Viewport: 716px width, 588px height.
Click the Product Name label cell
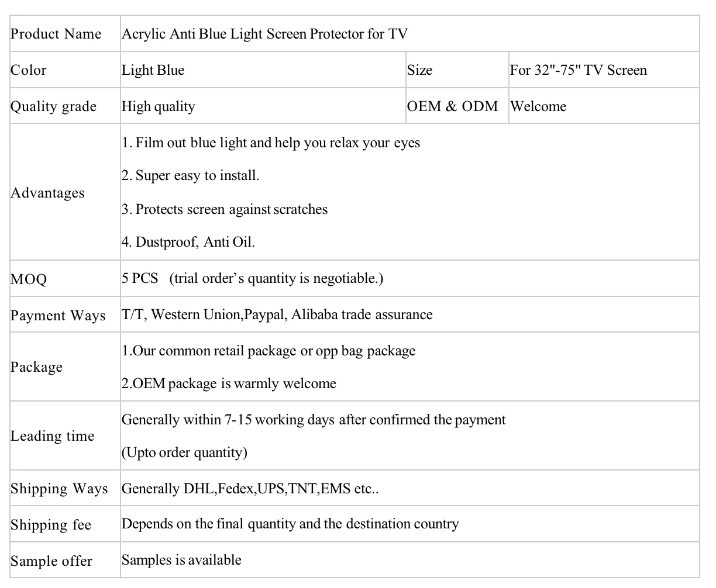tap(56, 34)
